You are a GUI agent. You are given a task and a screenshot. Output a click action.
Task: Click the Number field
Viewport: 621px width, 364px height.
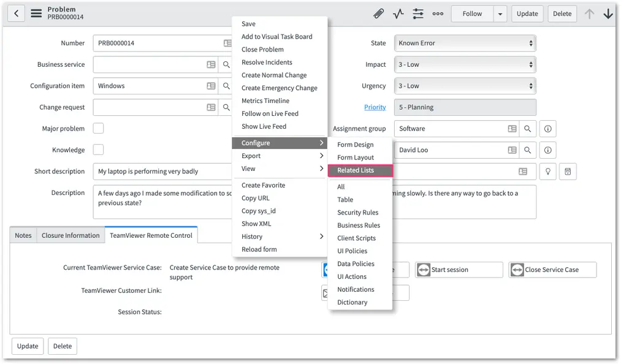coord(163,43)
